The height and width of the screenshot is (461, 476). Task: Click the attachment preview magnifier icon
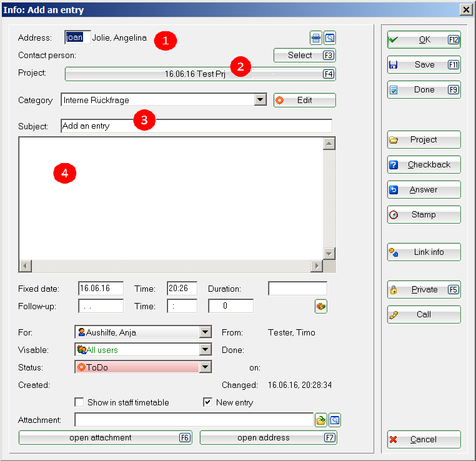(335, 420)
